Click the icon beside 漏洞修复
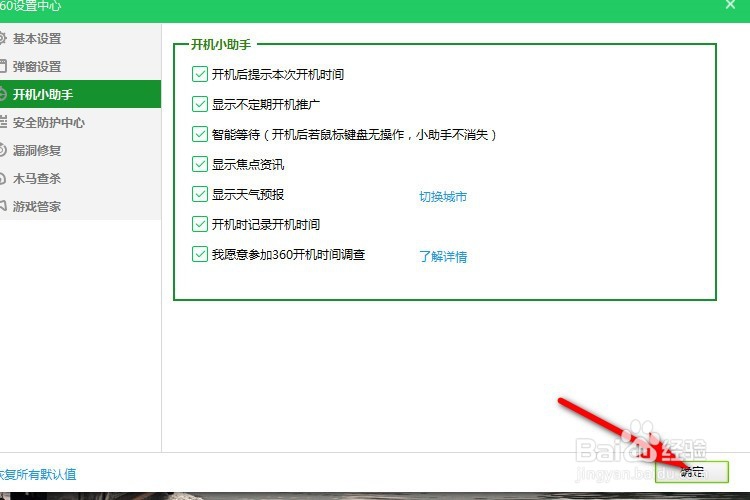Image resolution: width=750 pixels, height=500 pixels. click(2, 150)
